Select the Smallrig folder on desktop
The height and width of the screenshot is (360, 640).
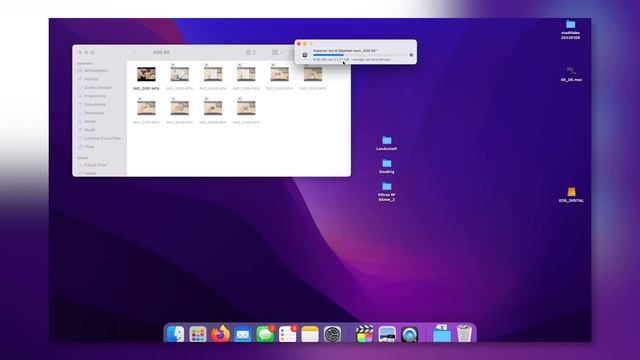(x=387, y=167)
